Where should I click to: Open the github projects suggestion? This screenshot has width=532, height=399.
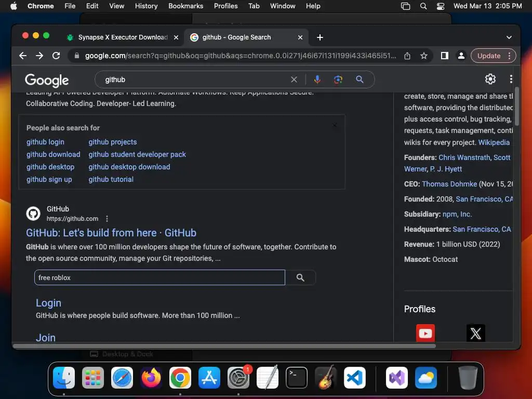pyautogui.click(x=113, y=142)
